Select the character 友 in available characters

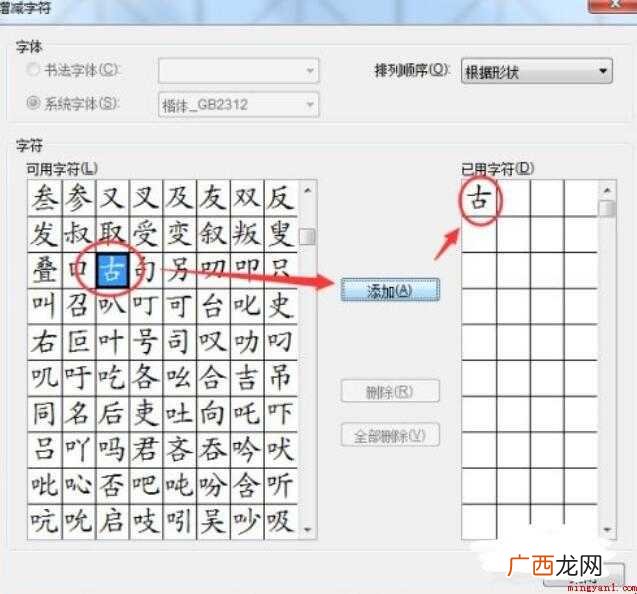click(x=214, y=198)
